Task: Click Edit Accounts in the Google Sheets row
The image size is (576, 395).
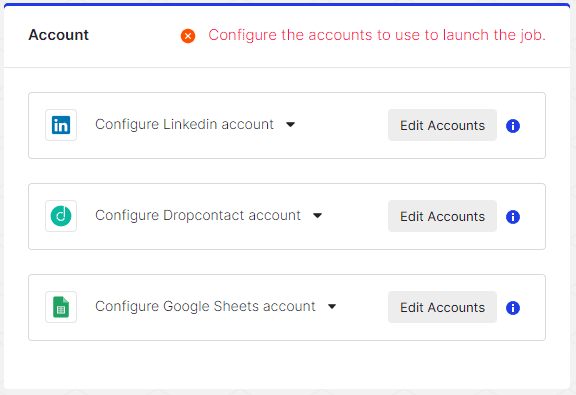Action: pyautogui.click(x=442, y=307)
